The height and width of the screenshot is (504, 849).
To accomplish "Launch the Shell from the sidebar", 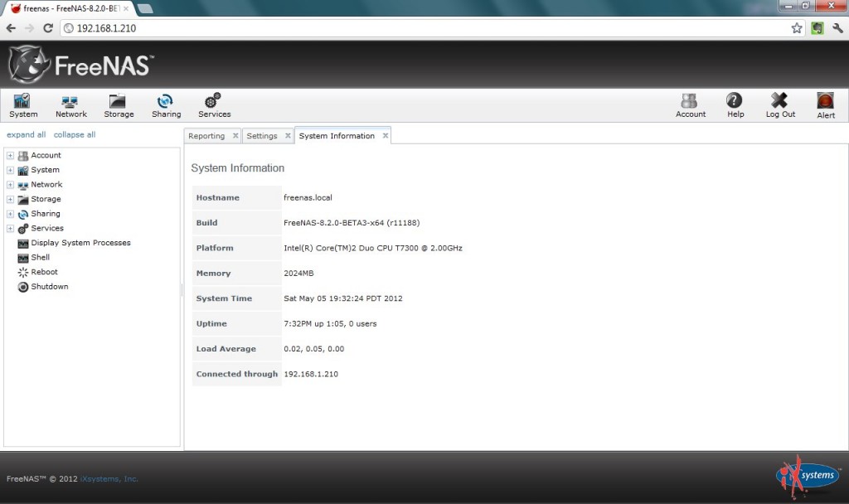I will tap(38, 257).
